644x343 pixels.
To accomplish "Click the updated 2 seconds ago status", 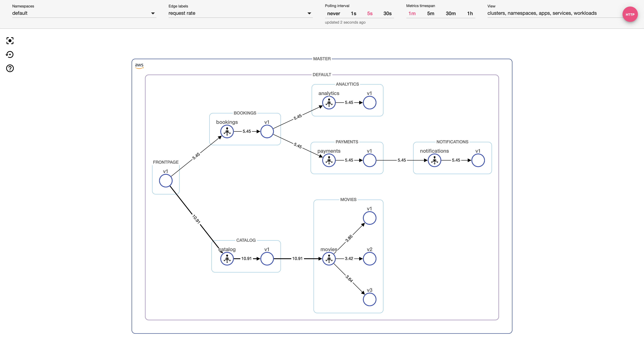I will [345, 22].
